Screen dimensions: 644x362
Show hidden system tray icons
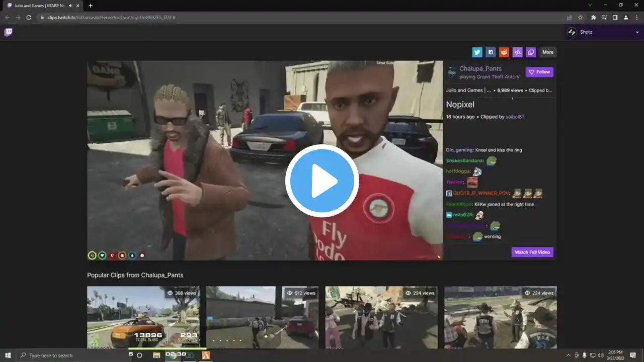pyautogui.click(x=569, y=355)
